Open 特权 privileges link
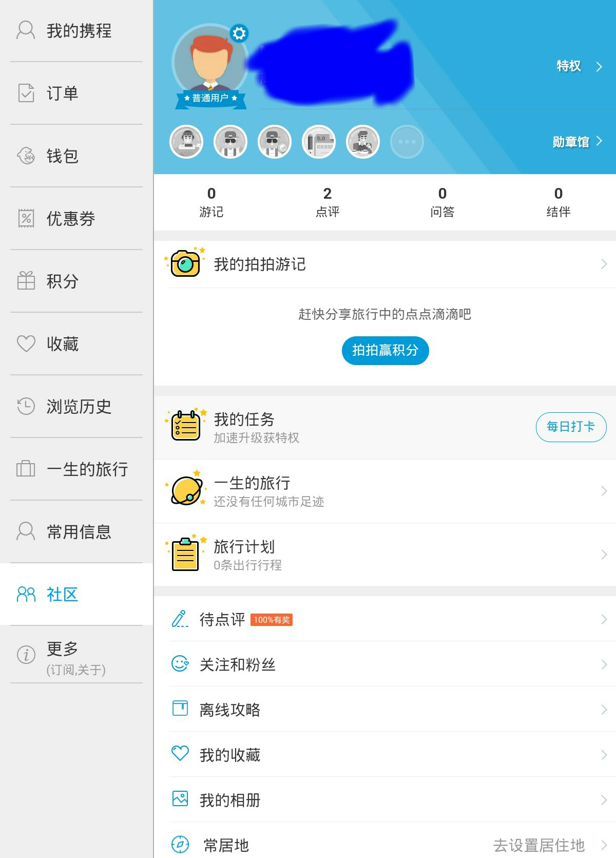Image resolution: width=616 pixels, height=858 pixels. click(x=569, y=66)
